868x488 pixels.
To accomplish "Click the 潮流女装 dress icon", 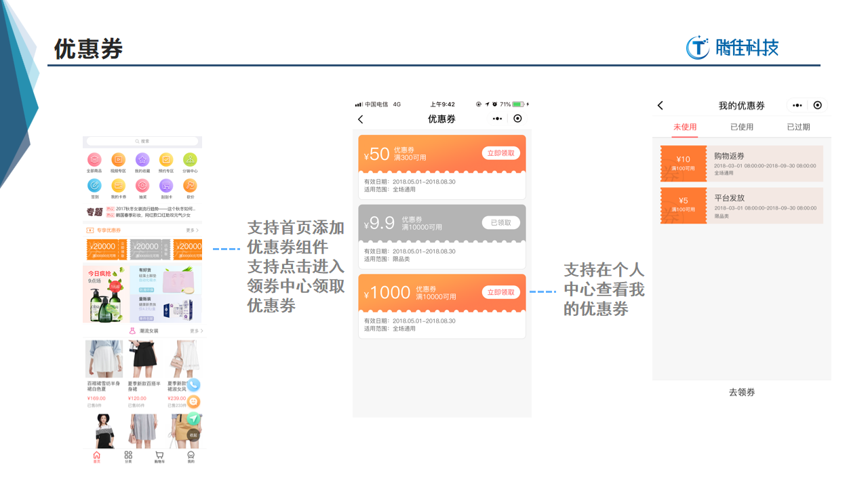I will pyautogui.click(x=132, y=331).
